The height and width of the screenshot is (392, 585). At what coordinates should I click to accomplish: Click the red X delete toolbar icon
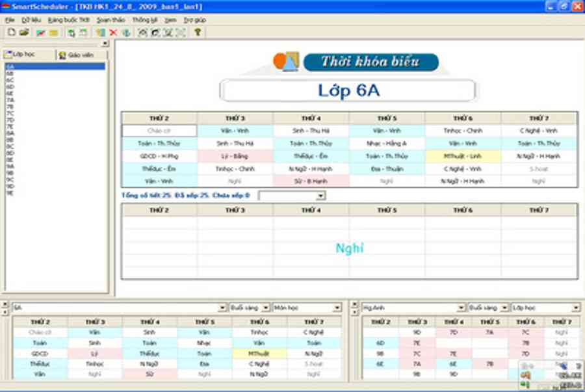click(113, 32)
